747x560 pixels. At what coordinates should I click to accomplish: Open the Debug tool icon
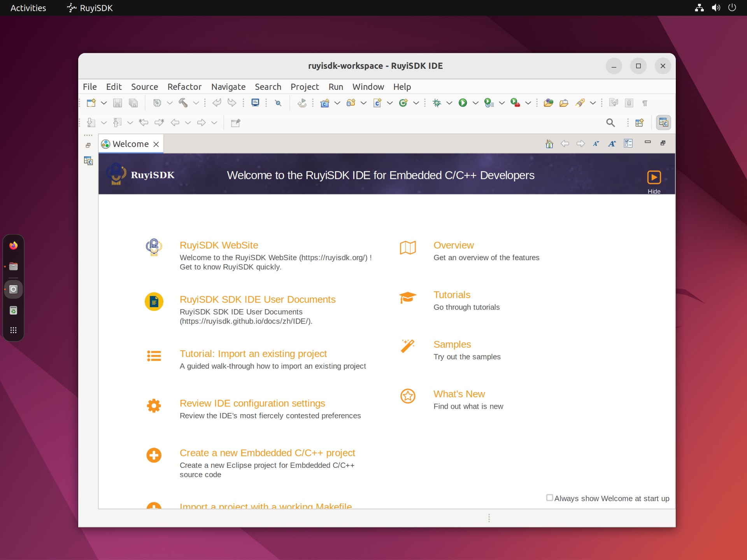pos(437,102)
